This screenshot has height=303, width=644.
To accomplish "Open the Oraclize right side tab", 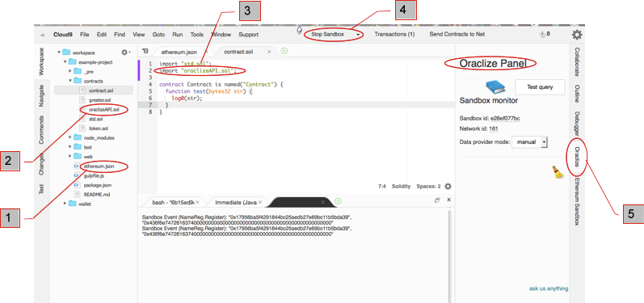I will tap(577, 157).
